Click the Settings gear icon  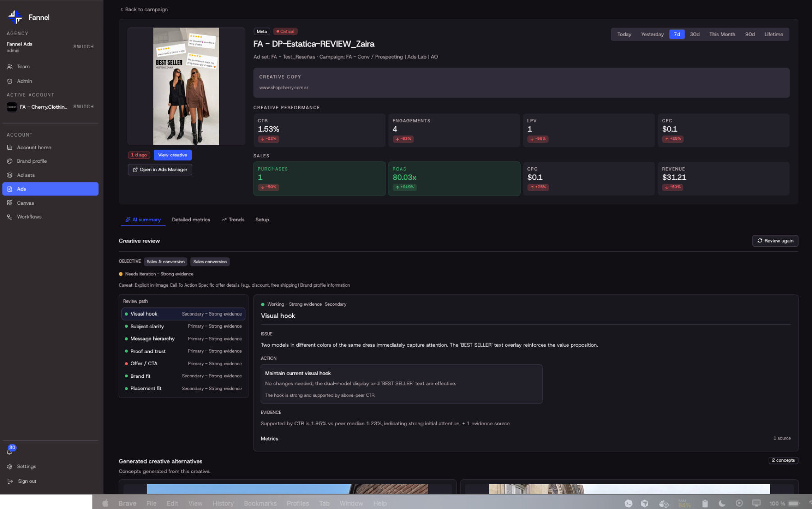pyautogui.click(x=10, y=467)
